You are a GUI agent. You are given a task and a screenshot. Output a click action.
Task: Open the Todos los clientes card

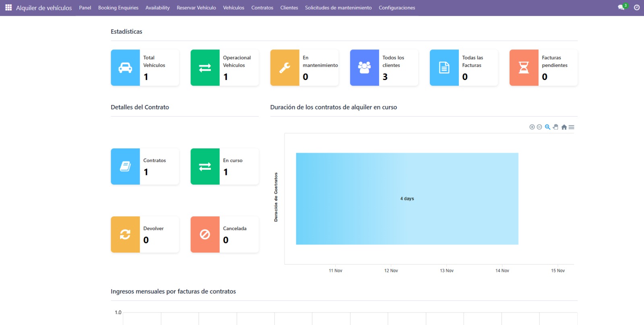(384, 68)
